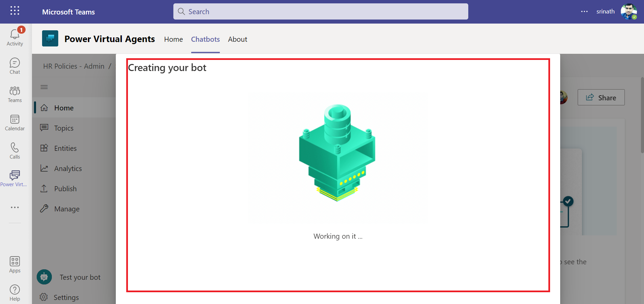644x304 pixels.
Task: Switch to the Chatbots tab
Action: coord(205,39)
